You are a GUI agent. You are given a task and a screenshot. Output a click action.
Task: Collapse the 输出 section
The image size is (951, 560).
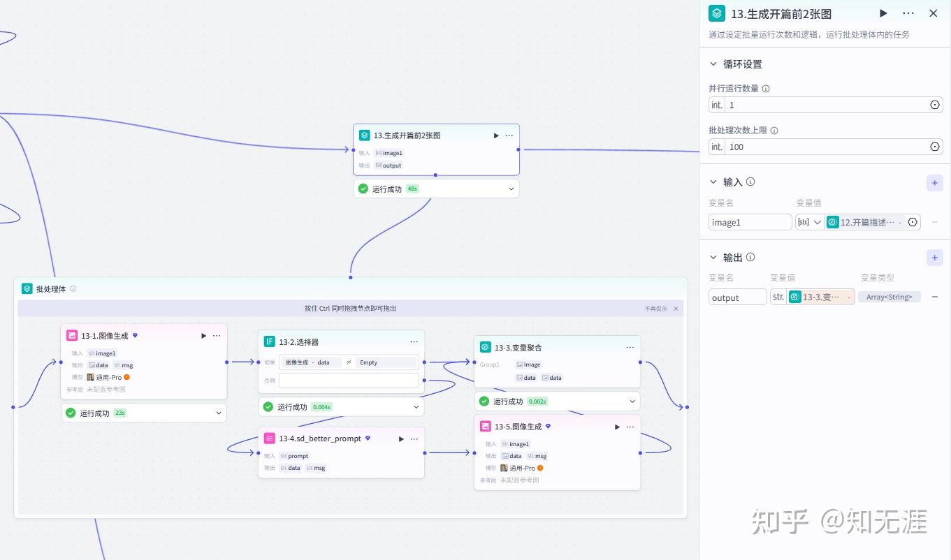pos(713,257)
